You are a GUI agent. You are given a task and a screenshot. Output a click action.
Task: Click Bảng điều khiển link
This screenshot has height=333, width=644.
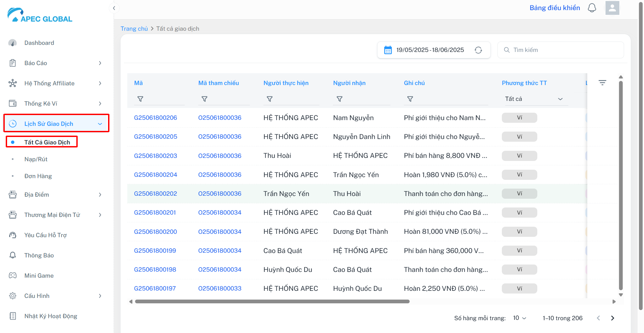555,8
